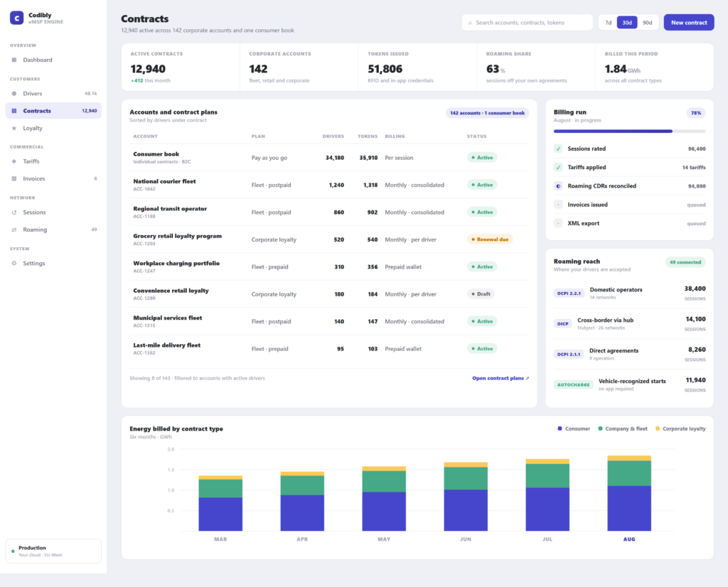This screenshot has height=587, width=728.
Task: Toggle the Tariffs applied checkmark
Action: click(558, 167)
